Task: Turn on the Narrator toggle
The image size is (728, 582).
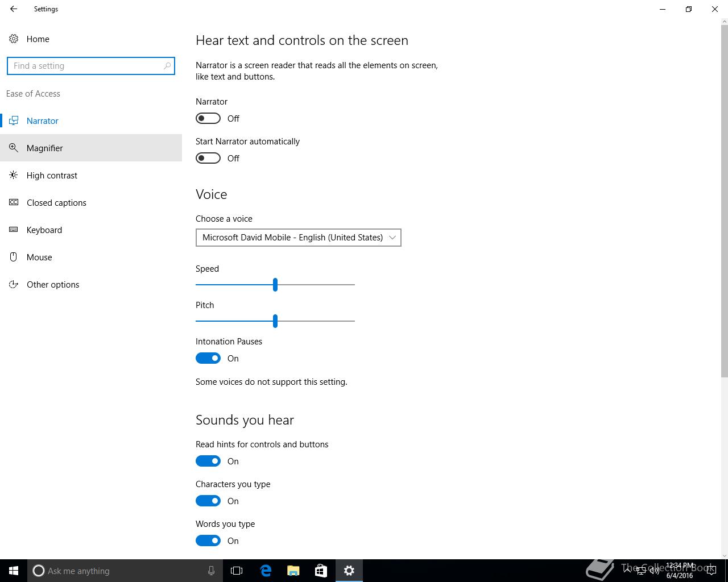Action: pos(208,118)
